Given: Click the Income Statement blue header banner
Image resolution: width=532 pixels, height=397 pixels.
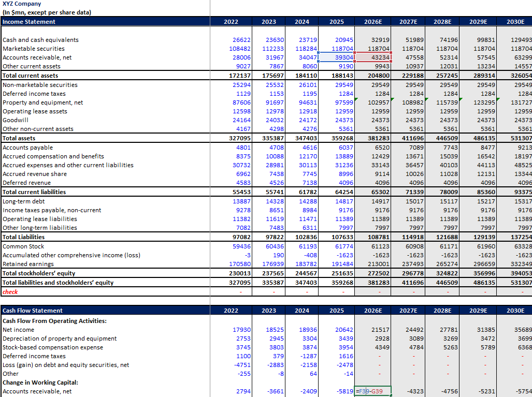Looking at the screenshot, I should (x=104, y=22).
